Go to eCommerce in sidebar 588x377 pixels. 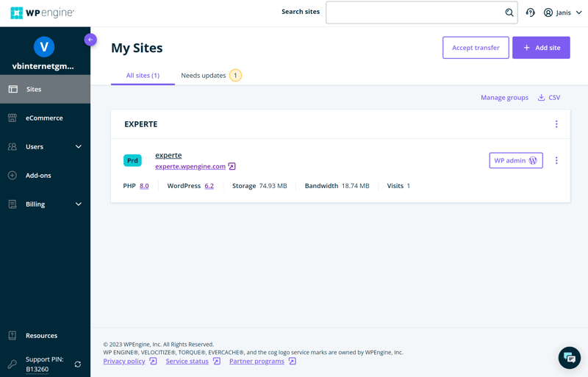(x=44, y=118)
